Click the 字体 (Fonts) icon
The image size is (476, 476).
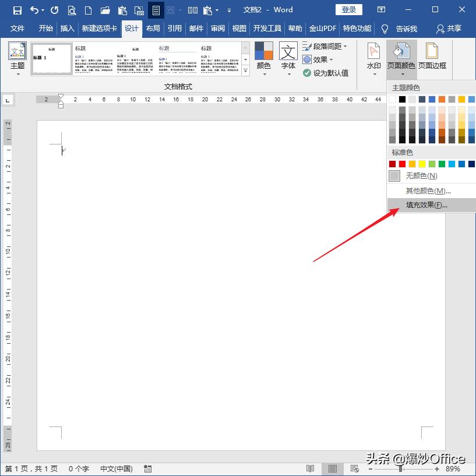(x=288, y=58)
